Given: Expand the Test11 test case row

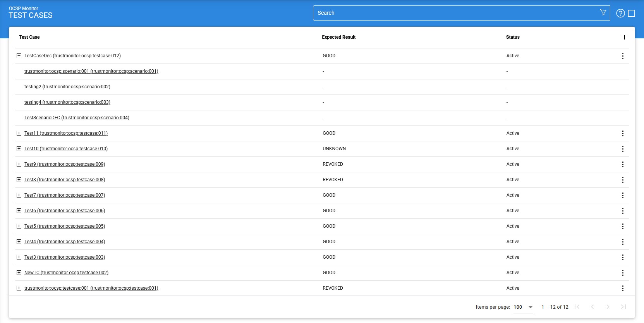Looking at the screenshot, I should [x=19, y=133].
